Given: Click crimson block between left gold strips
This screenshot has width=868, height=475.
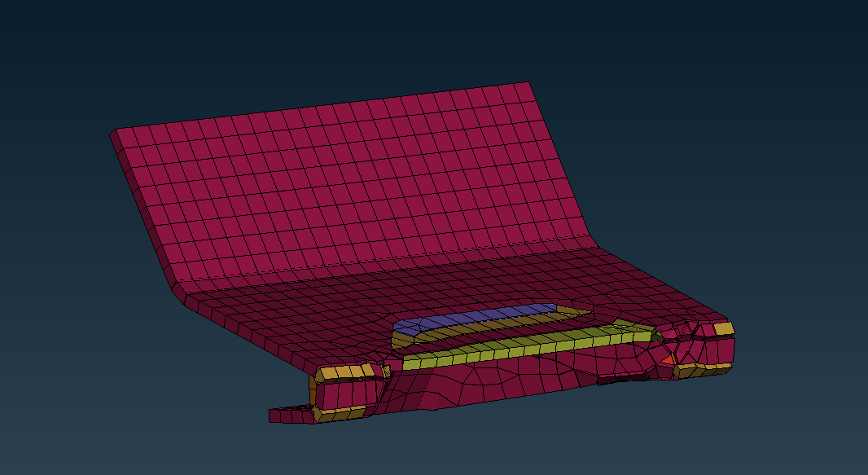Looking at the screenshot, I should coord(340,394).
